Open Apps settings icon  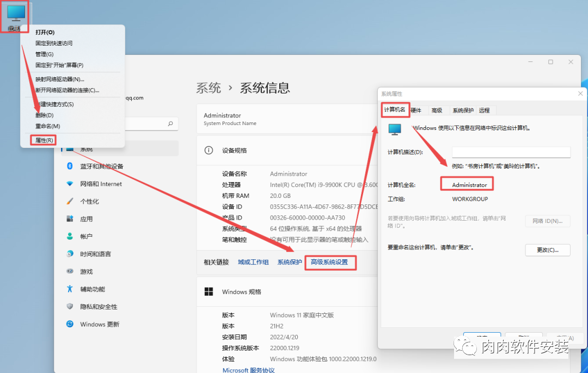pyautogui.click(x=70, y=219)
